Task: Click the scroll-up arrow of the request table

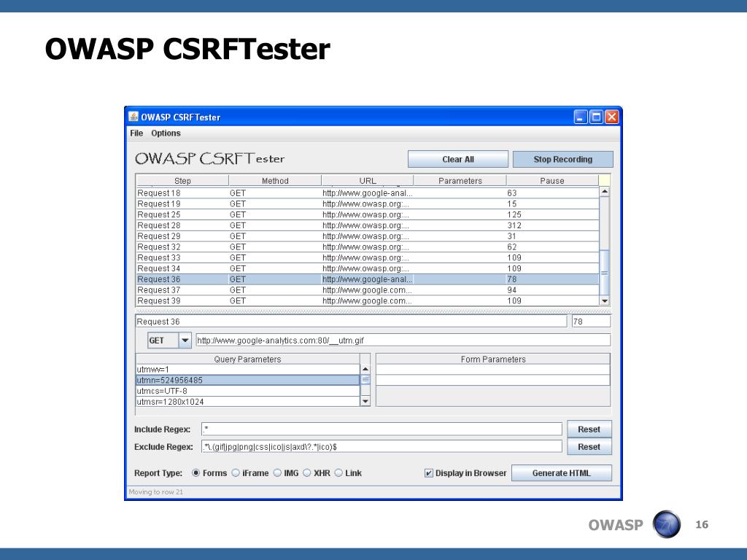Action: [x=605, y=192]
